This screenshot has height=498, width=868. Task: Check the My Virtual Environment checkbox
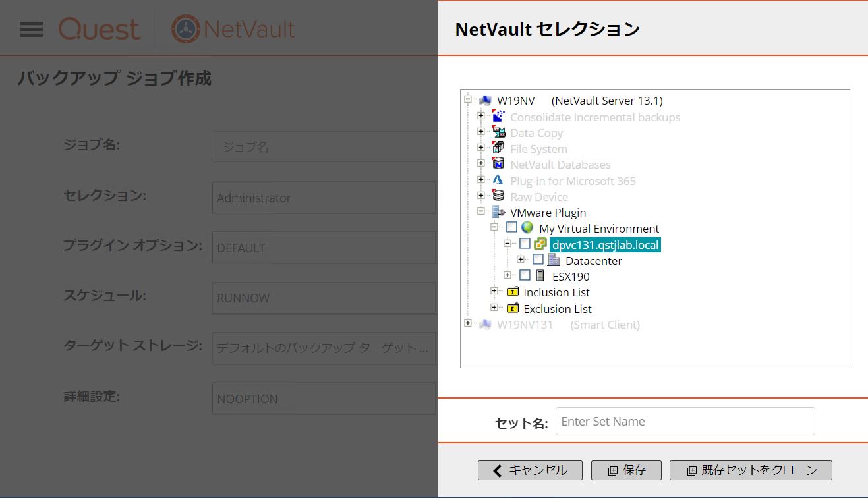point(511,227)
